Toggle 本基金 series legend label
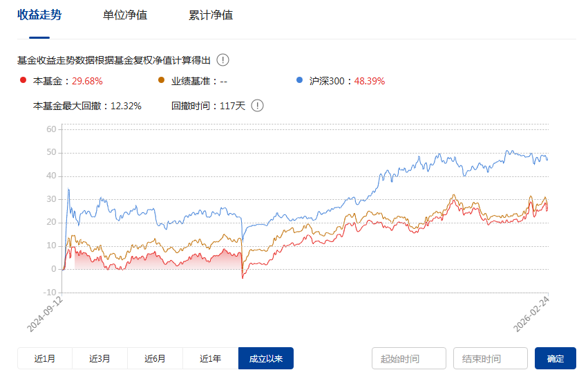Image resolution: width=588 pixels, height=379 pixels. point(51,81)
